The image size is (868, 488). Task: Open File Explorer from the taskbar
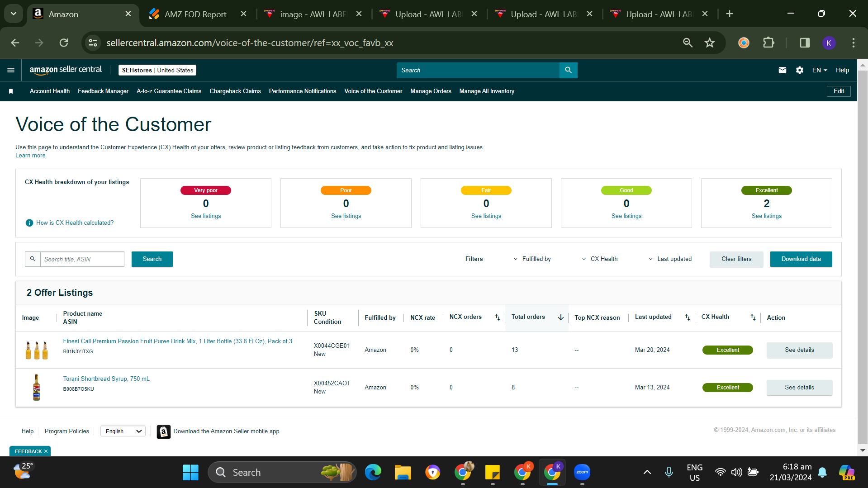[x=403, y=473]
